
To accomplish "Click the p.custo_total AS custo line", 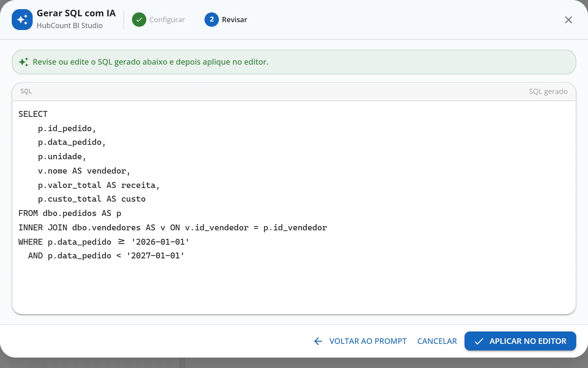I will [92, 199].
